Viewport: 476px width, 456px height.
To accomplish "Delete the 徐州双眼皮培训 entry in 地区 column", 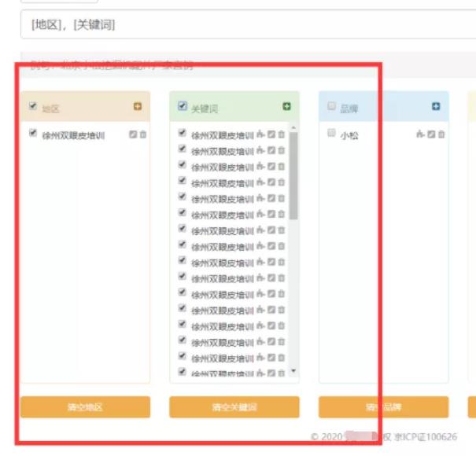I will pos(143,134).
